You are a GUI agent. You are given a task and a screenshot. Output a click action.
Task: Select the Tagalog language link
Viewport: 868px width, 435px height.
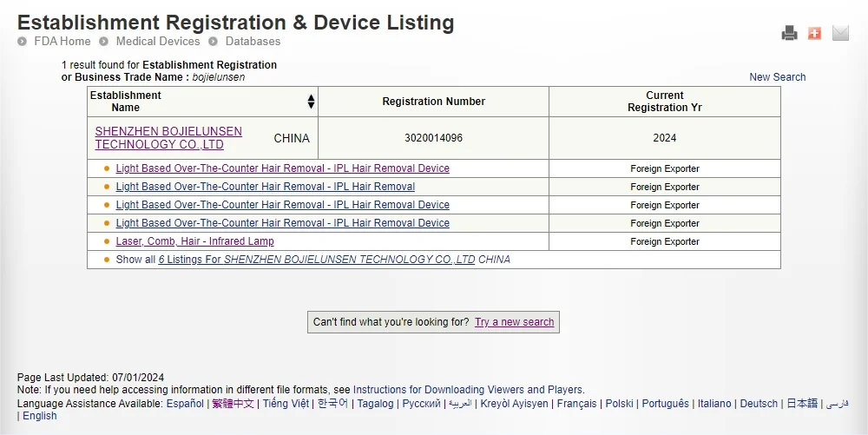point(376,404)
